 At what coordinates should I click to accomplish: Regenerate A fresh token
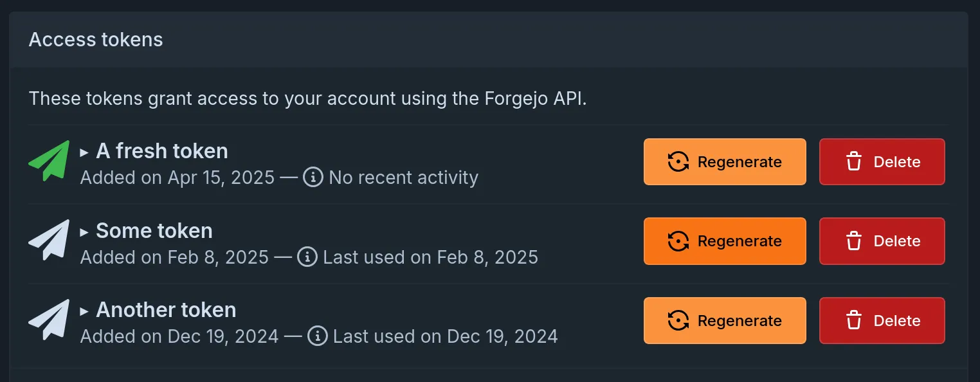pos(725,161)
